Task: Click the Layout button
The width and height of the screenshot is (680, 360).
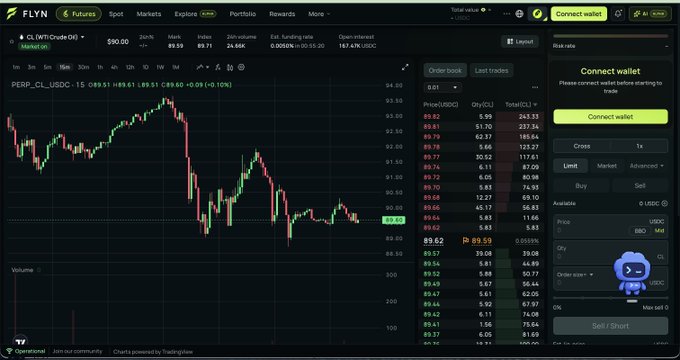Action: [x=520, y=42]
